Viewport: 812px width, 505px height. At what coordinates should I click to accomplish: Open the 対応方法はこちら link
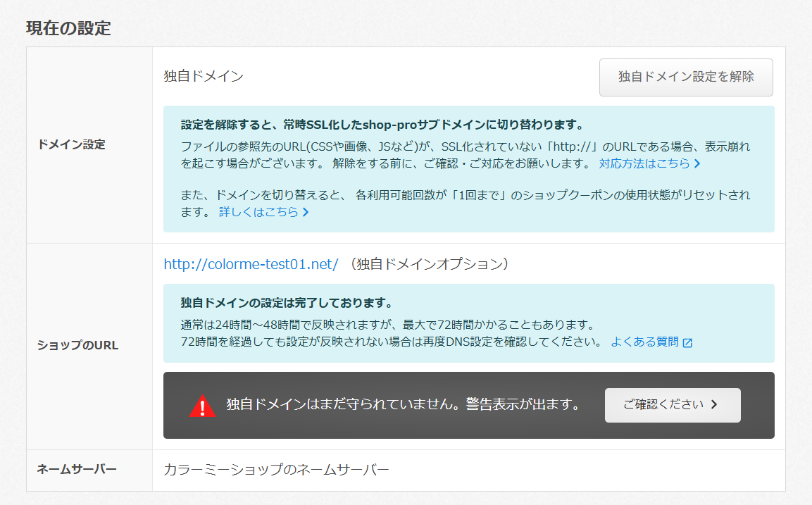(645, 163)
